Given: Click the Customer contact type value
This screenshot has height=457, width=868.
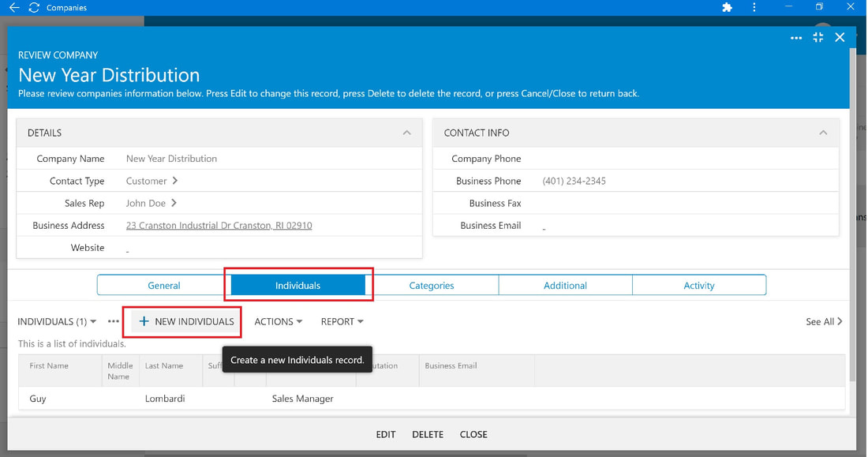Looking at the screenshot, I should pyautogui.click(x=146, y=181).
